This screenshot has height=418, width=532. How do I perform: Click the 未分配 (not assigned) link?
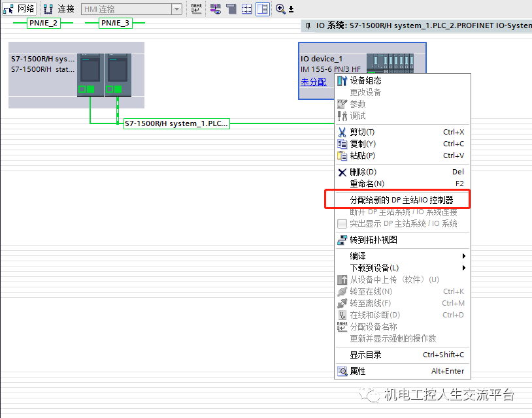[314, 82]
